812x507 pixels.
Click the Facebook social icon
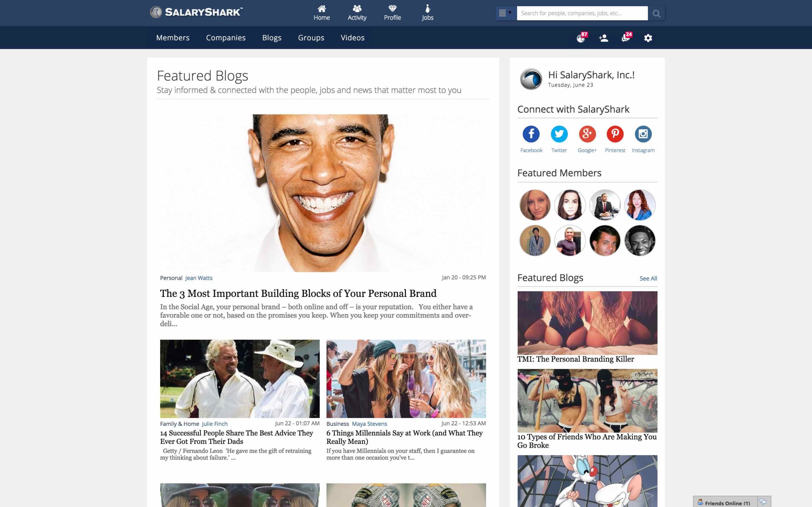(x=531, y=134)
